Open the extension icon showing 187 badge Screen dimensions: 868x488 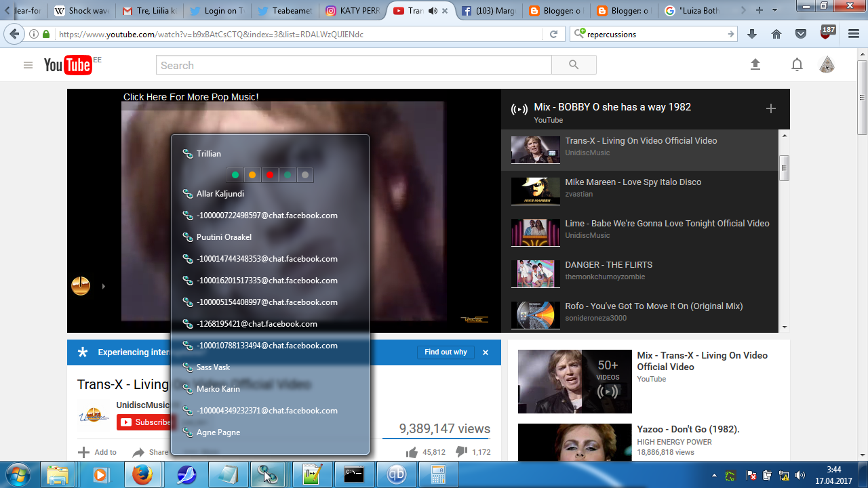coord(827,32)
